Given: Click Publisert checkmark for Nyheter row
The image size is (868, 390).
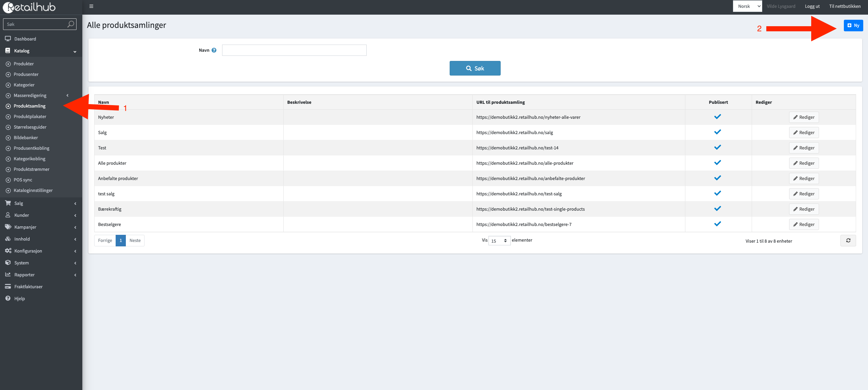Looking at the screenshot, I should 718,117.
